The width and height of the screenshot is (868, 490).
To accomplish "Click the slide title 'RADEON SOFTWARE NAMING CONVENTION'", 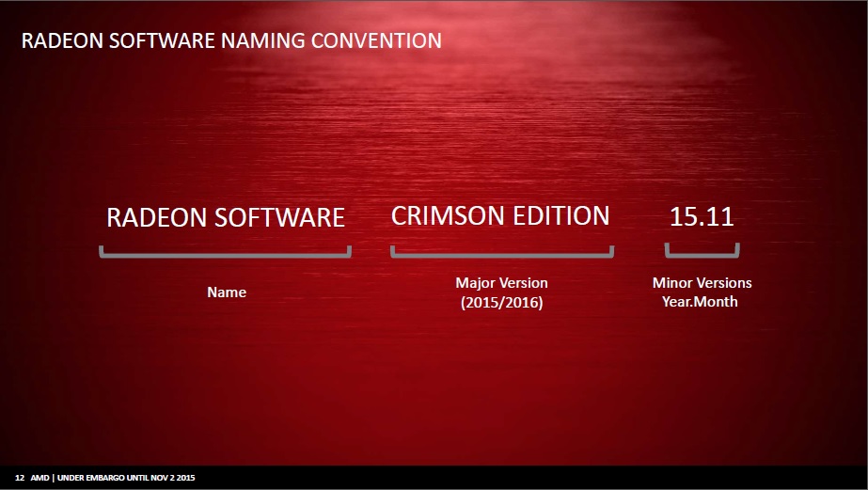I will (231, 40).
